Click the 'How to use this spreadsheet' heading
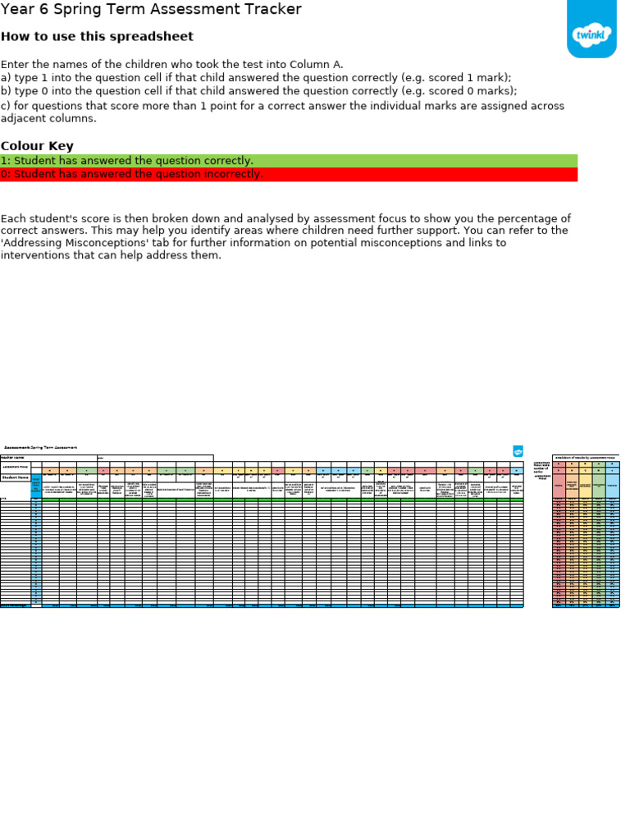The image size is (630, 840). (97, 36)
